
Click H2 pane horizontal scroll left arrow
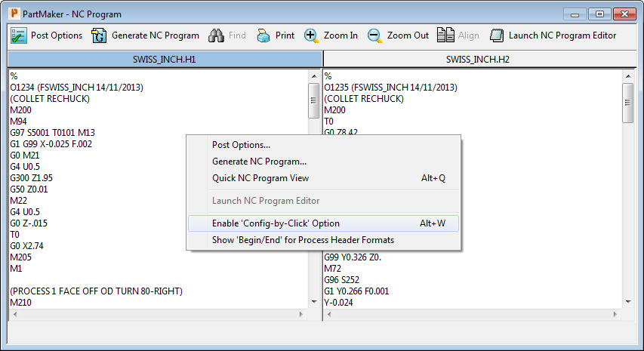pos(329,315)
